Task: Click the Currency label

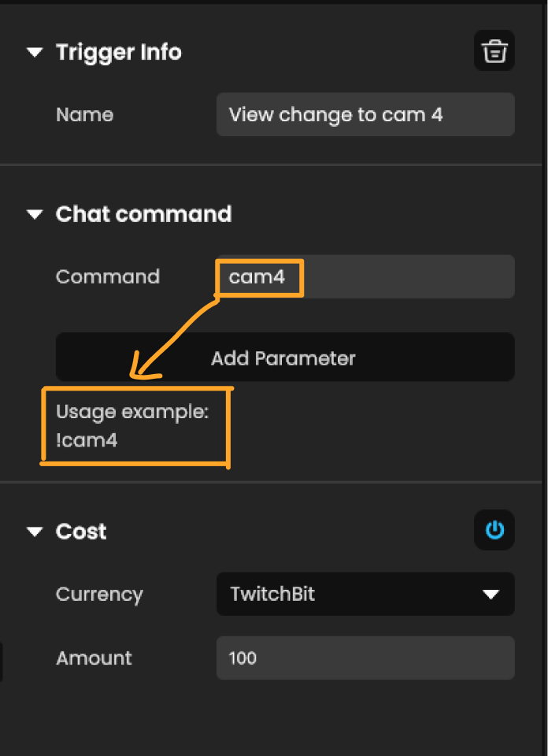Action: [99, 595]
